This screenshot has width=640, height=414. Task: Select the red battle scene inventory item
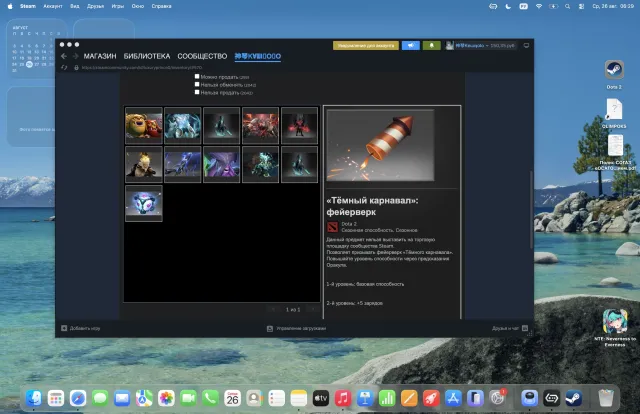click(x=260, y=125)
